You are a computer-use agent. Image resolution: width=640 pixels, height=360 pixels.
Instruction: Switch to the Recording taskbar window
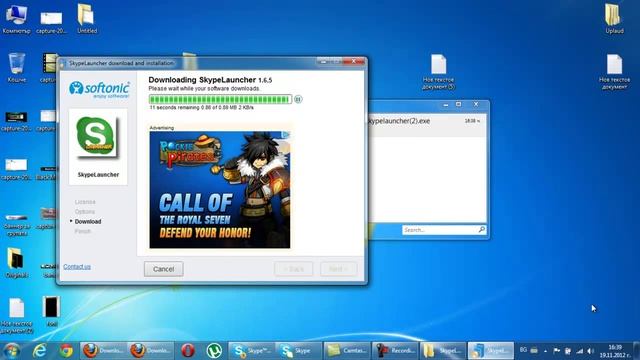click(x=395, y=351)
